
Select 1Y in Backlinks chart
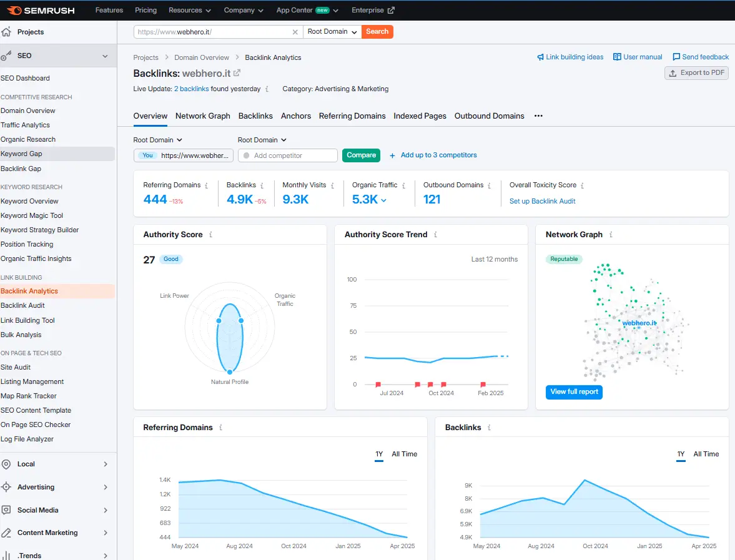(x=681, y=454)
